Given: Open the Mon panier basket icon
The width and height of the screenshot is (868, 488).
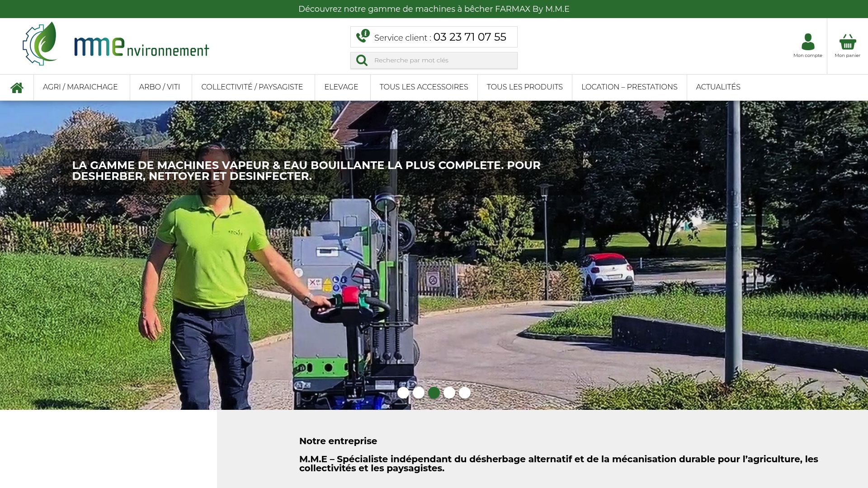Looking at the screenshot, I should (x=848, y=43).
